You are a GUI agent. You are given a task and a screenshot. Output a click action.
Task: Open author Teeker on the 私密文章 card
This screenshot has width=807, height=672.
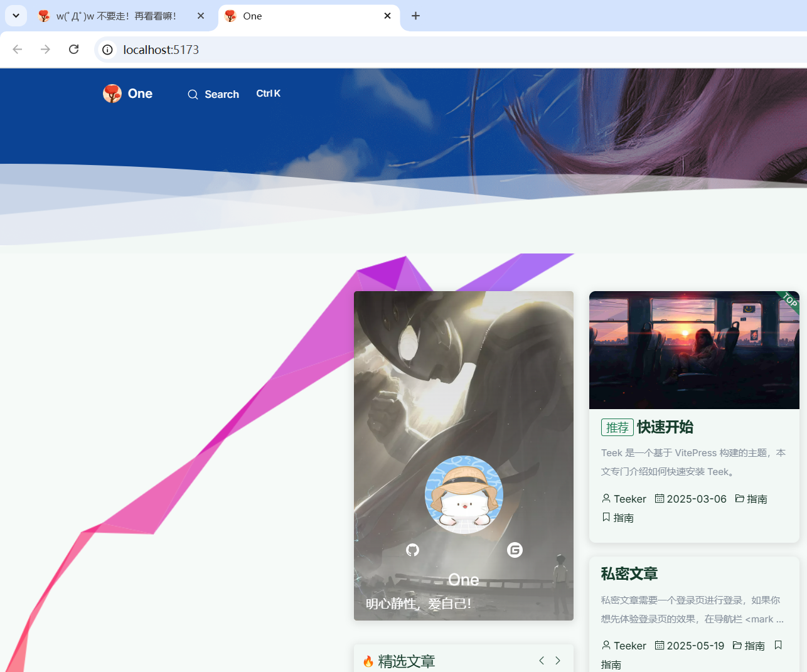point(630,646)
